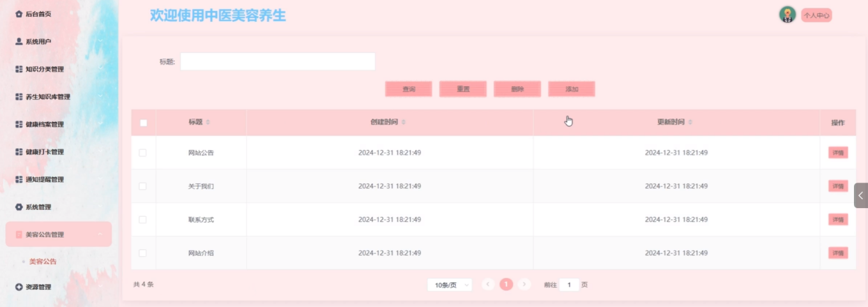Screen dimensions: 868x307
Task: Focus the 前往 page number input
Action: (569, 285)
